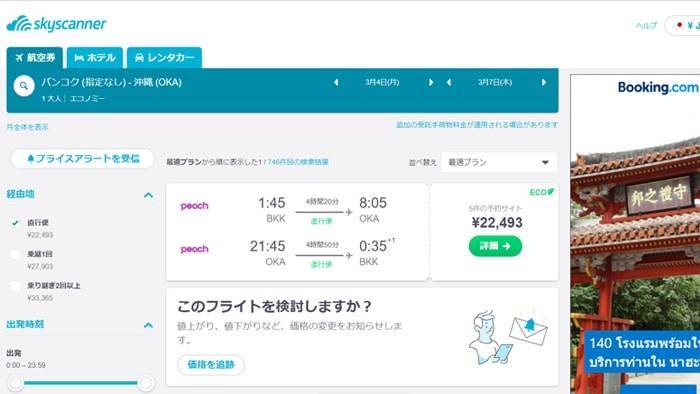Open the ヘルプ link
The image size is (700, 394).
coord(646,25)
